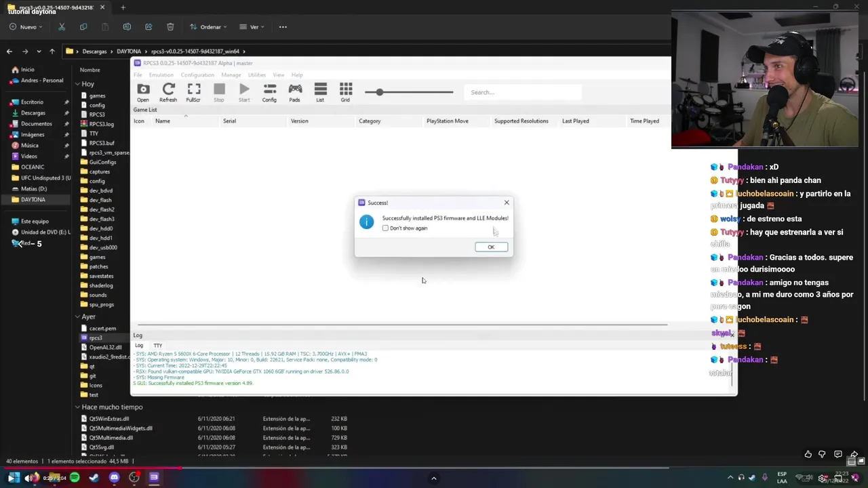This screenshot has height=488, width=868.
Task: Click the Delete trash icon in Explorer
Action: (x=170, y=27)
